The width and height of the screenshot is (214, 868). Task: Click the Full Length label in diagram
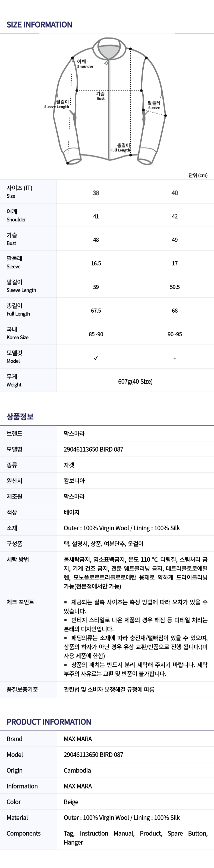pyautogui.click(x=120, y=148)
